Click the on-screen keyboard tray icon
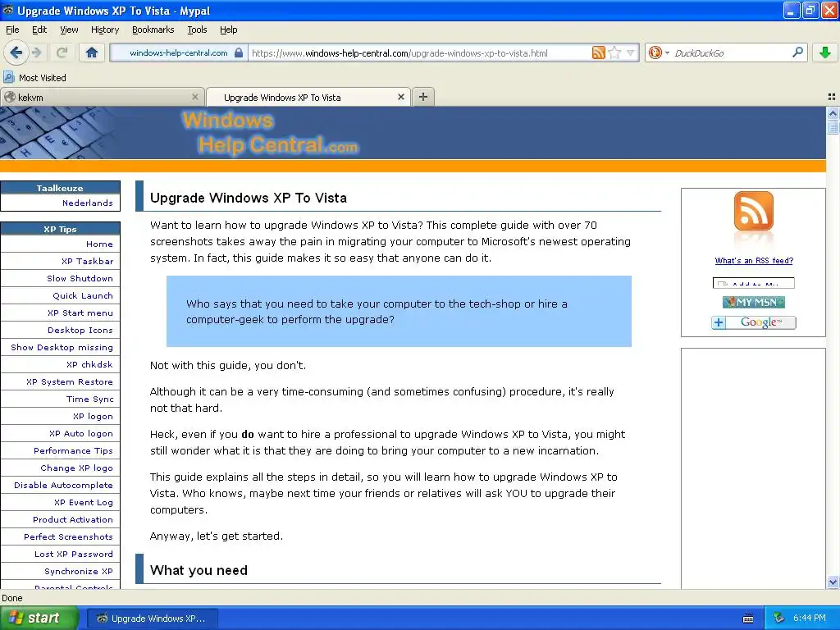The image size is (840, 630). [x=748, y=619]
